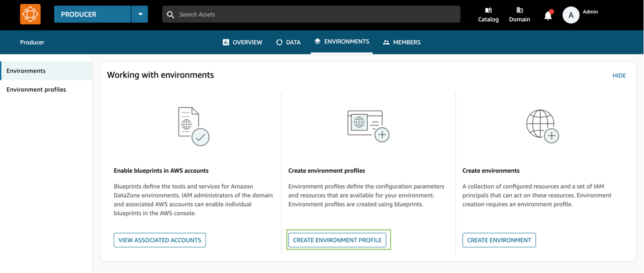
Task: Click the Admin user name label
Action: pos(591,12)
